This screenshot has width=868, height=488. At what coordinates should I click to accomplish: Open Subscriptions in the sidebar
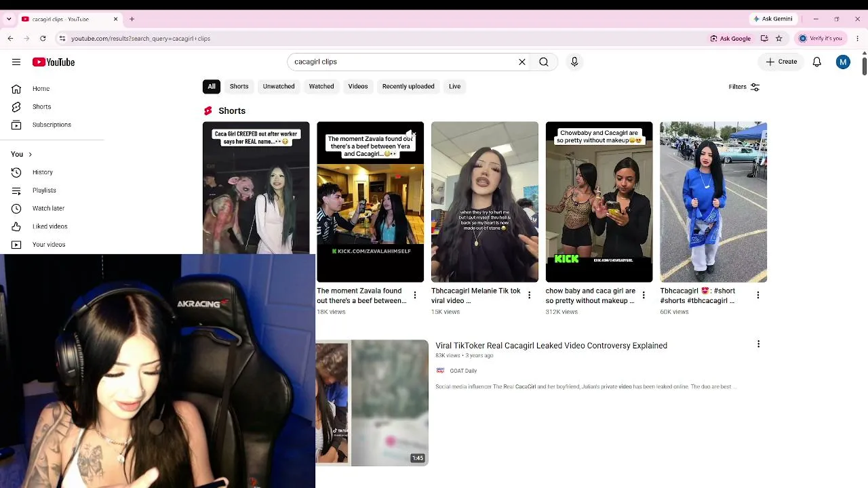pos(52,125)
